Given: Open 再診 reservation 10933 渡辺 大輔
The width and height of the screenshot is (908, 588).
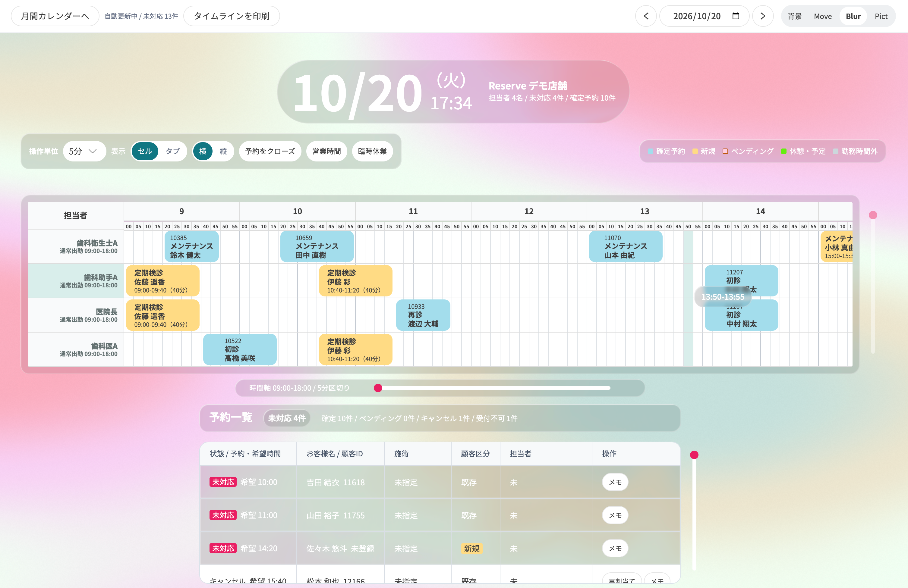Looking at the screenshot, I should tap(423, 315).
